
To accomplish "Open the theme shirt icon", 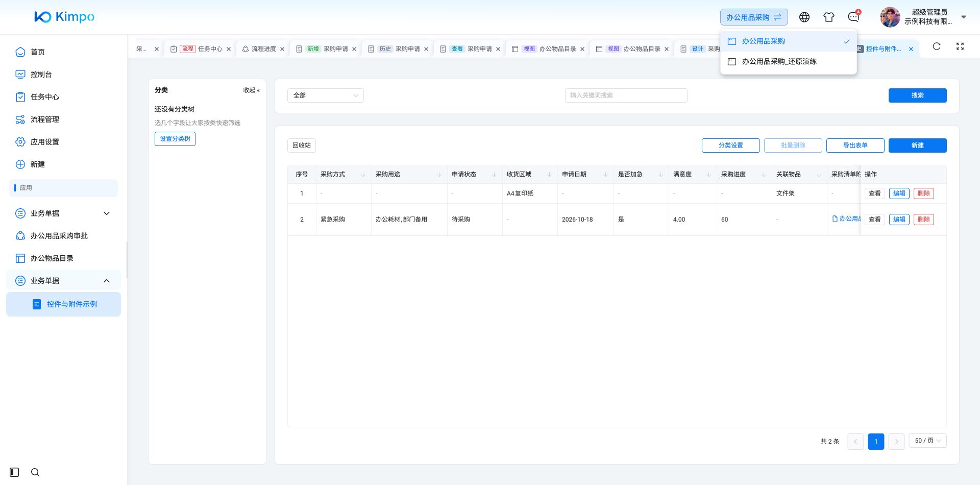I will 829,17.
